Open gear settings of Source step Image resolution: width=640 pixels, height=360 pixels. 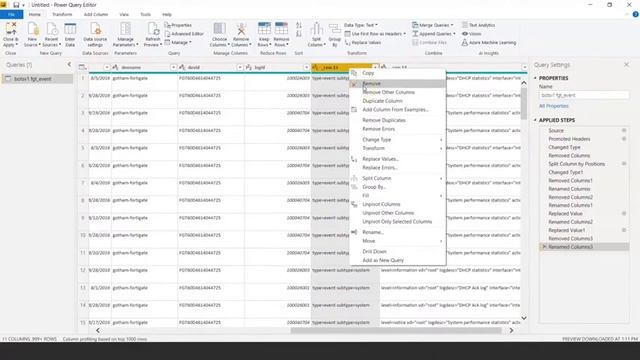point(624,130)
